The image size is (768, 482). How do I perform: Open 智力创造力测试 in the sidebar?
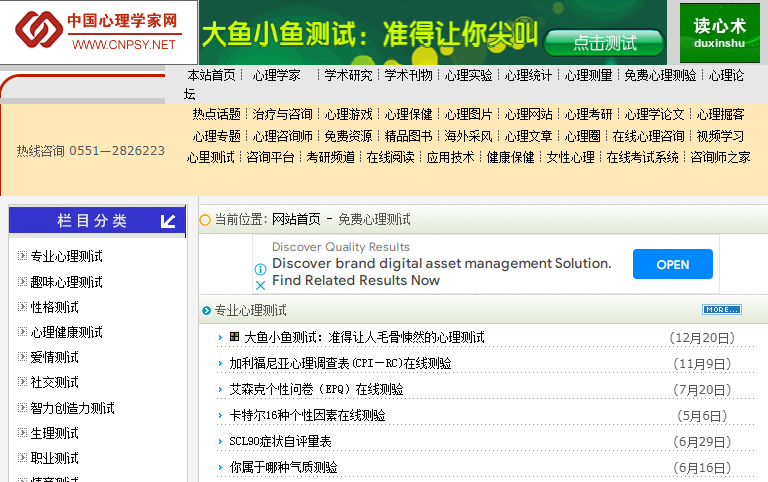pos(72,408)
